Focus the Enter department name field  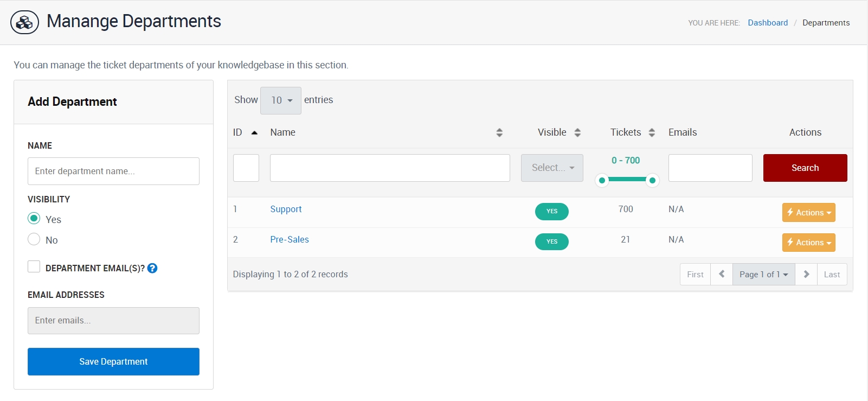click(x=113, y=171)
